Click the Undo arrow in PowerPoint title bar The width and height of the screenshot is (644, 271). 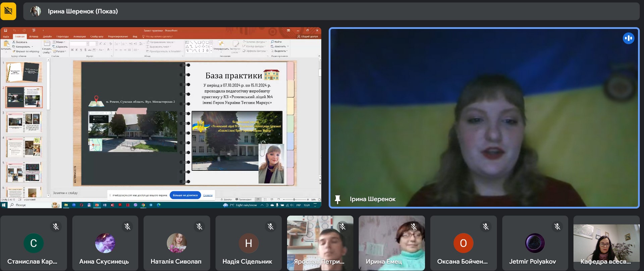pos(14,31)
